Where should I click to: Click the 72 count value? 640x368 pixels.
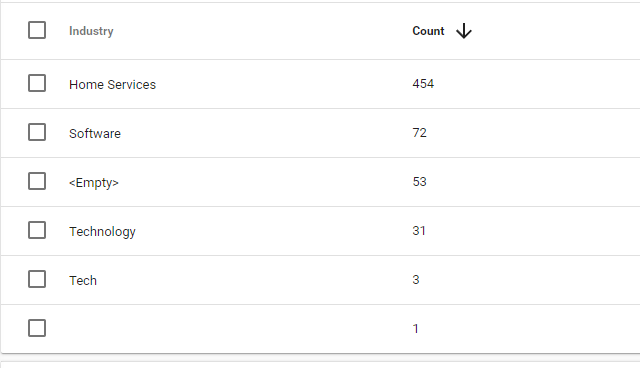[420, 133]
